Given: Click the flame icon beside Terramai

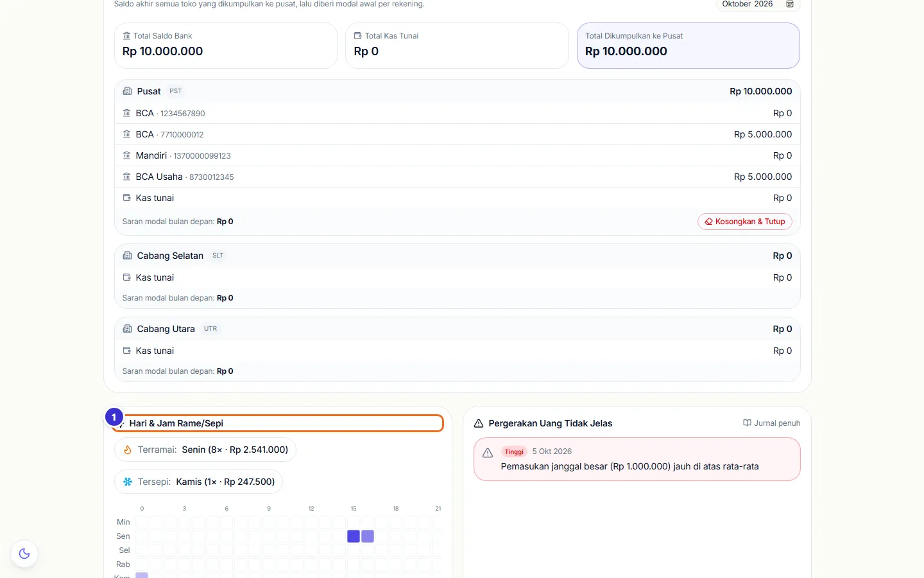Looking at the screenshot, I should [128, 450].
